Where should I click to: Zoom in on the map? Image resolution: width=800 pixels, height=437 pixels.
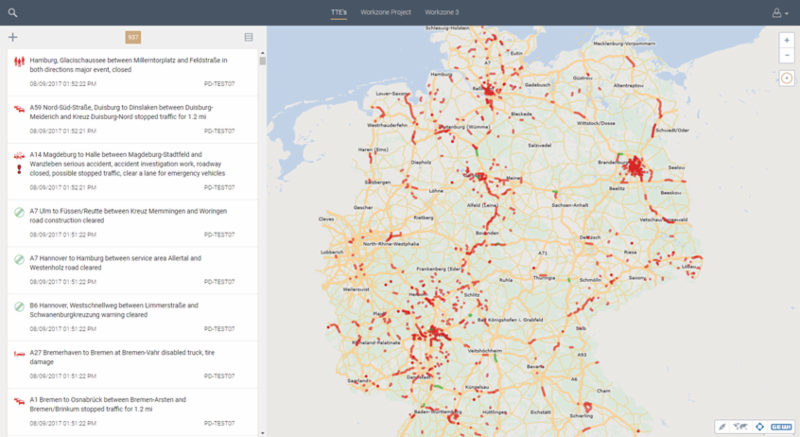click(x=786, y=38)
